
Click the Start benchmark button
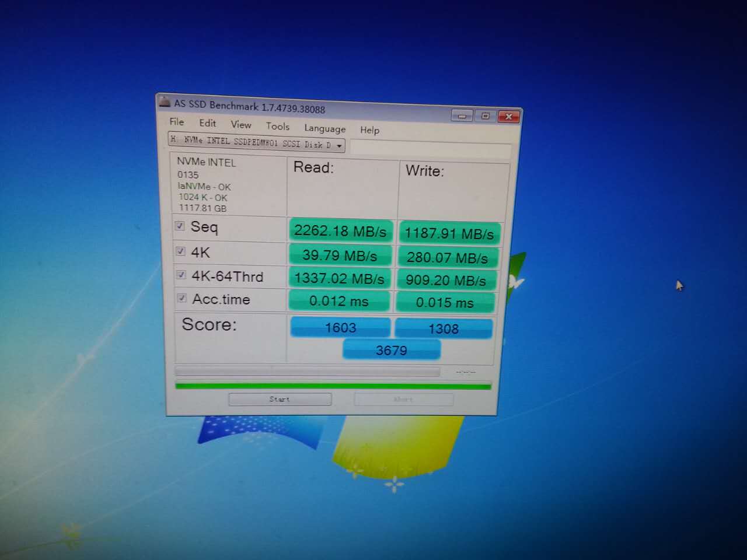coord(280,399)
